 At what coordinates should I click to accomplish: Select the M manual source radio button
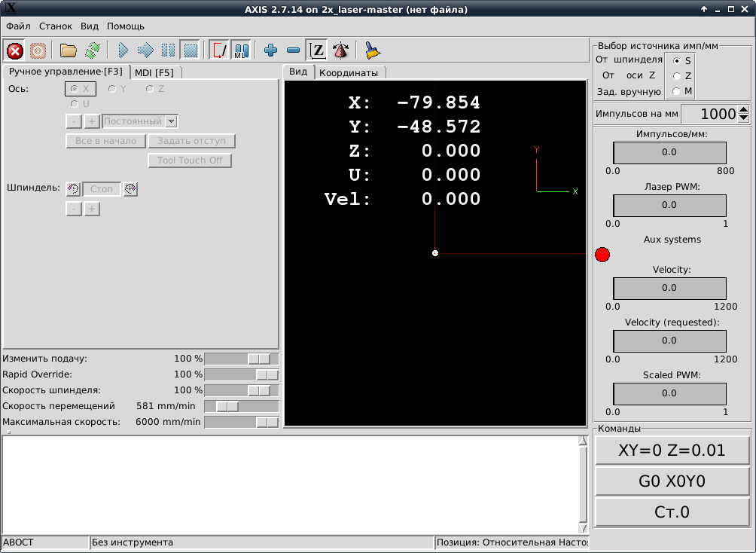point(678,91)
